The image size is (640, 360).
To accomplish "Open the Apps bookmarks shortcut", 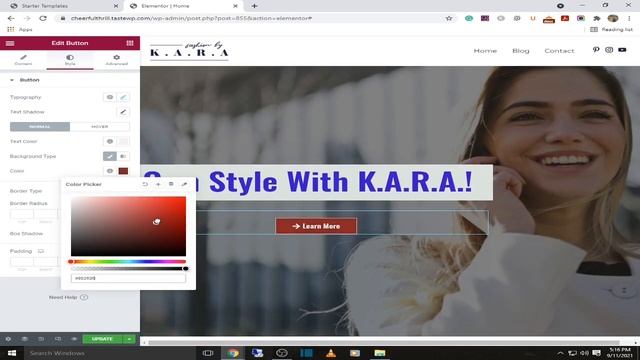I will tap(20, 29).
